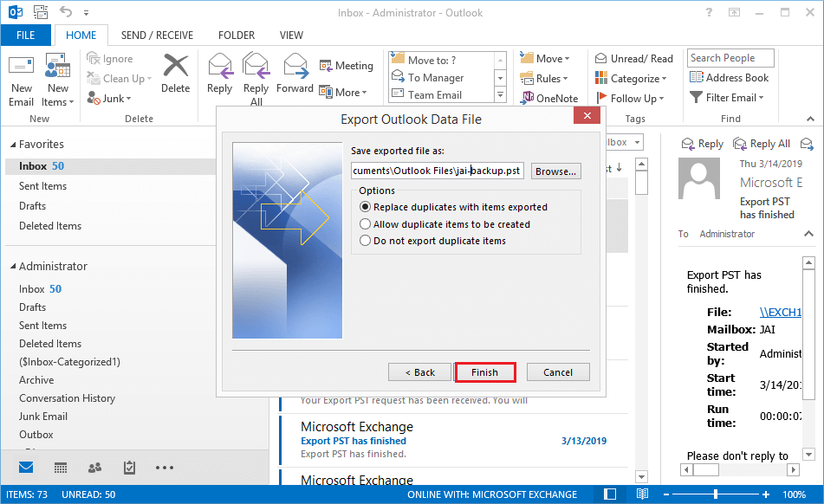Image resolution: width=824 pixels, height=504 pixels.
Task: Open Tasks view in navigation bar
Action: pos(129,468)
